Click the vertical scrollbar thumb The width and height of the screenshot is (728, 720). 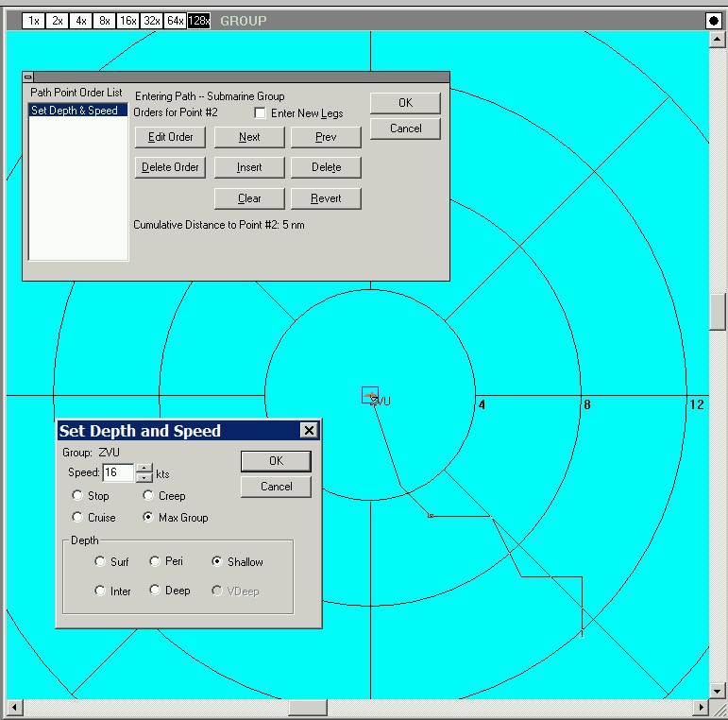point(718,312)
